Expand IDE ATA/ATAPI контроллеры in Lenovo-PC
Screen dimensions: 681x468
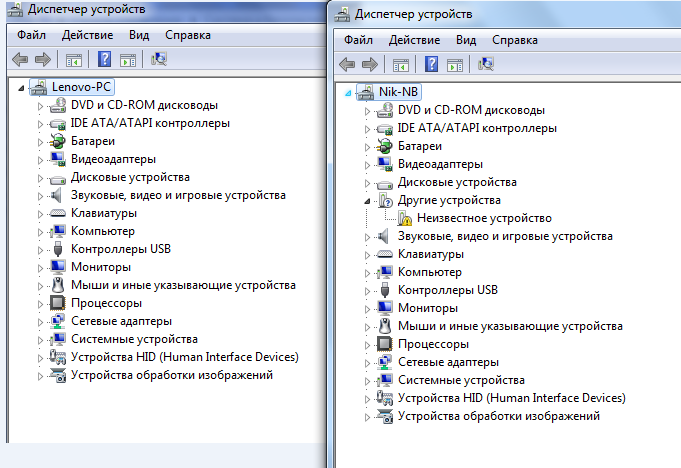point(40,124)
